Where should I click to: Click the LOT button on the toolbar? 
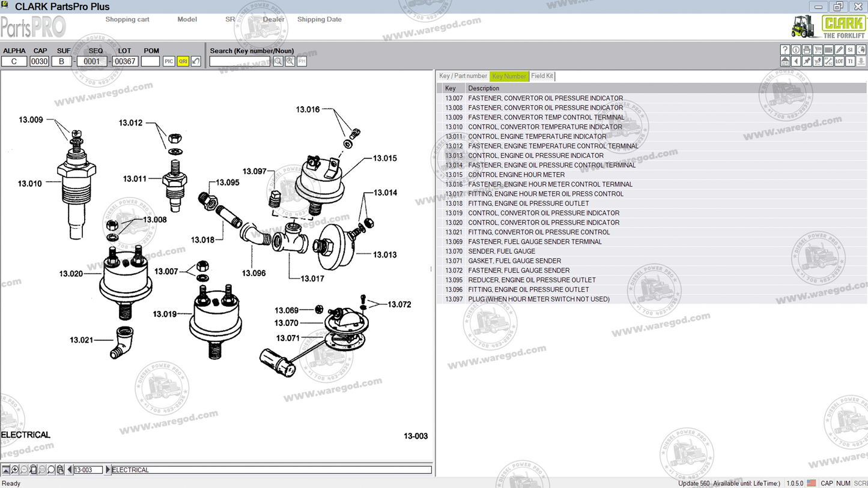coord(839,61)
